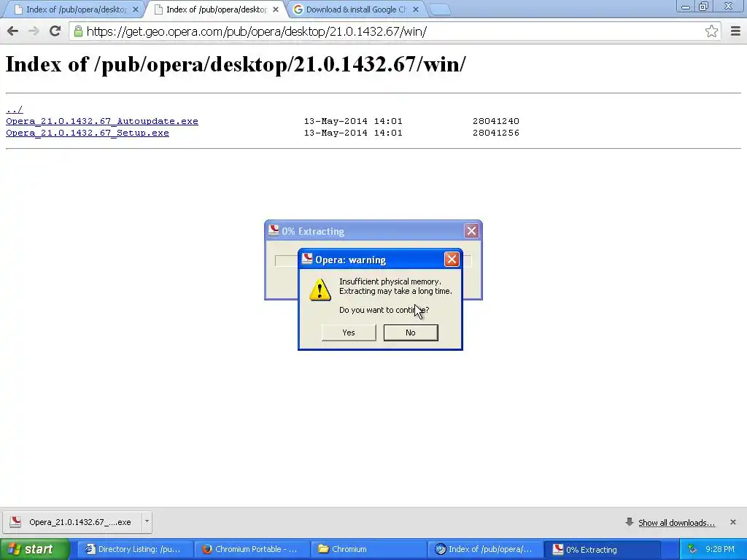Click the green padlock security icon
The image size is (747, 560).
point(78,31)
